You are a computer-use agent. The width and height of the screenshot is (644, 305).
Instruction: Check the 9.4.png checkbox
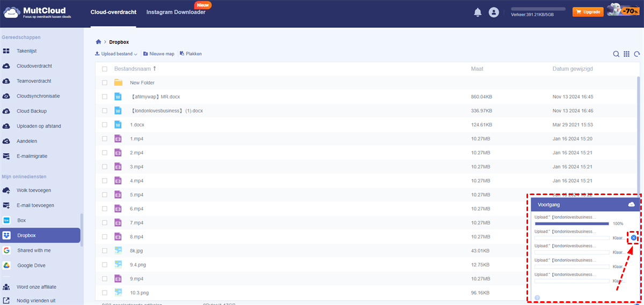(105, 264)
